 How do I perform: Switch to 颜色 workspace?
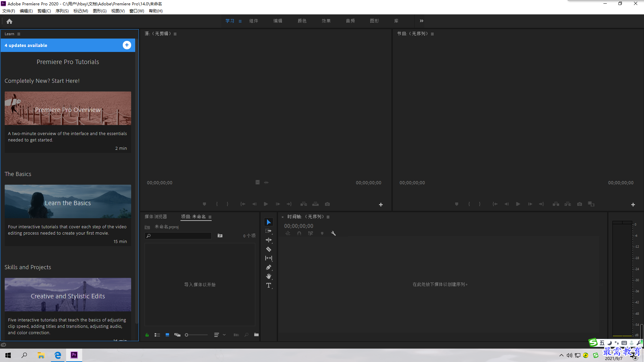[302, 21]
